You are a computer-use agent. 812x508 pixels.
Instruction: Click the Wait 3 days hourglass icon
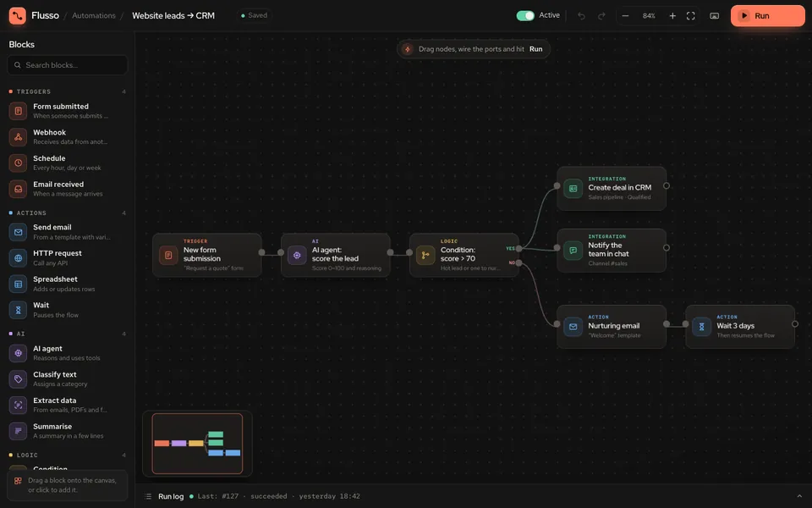701,327
